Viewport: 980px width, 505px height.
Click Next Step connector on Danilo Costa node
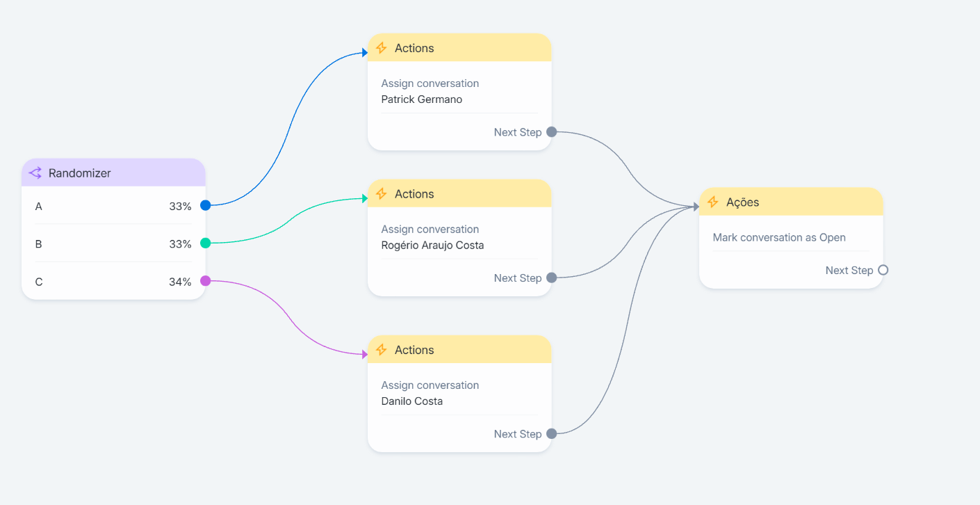pos(551,433)
